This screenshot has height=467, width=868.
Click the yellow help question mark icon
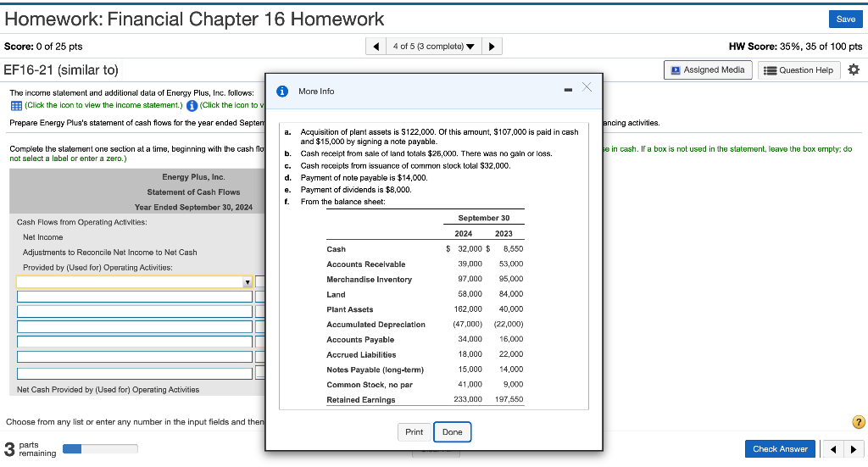(859, 422)
